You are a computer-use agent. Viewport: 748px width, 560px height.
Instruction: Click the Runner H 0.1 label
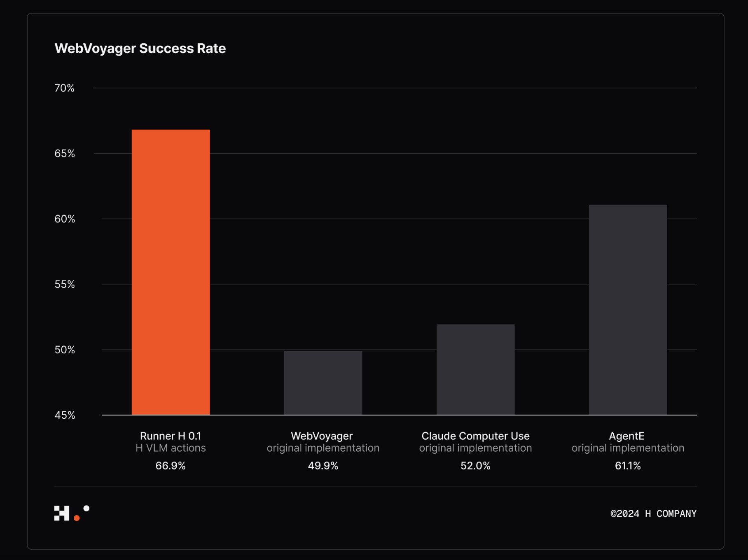pos(171,436)
